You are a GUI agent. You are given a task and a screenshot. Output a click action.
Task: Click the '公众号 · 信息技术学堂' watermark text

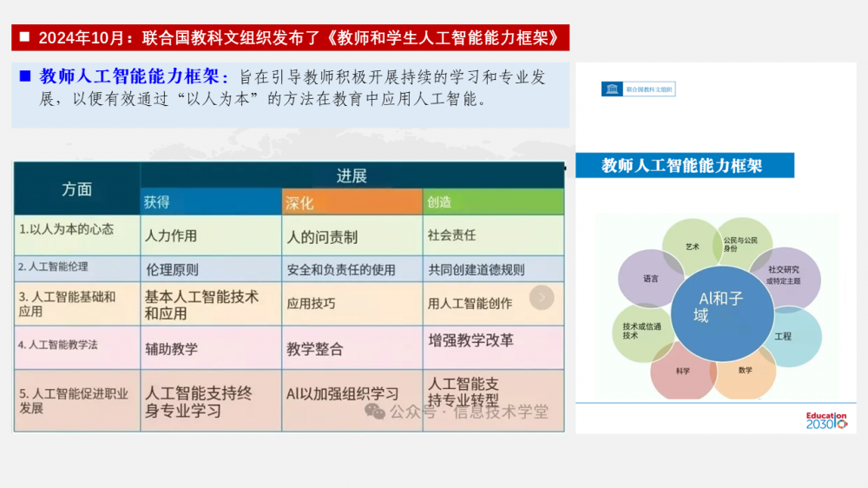pyautogui.click(x=469, y=412)
